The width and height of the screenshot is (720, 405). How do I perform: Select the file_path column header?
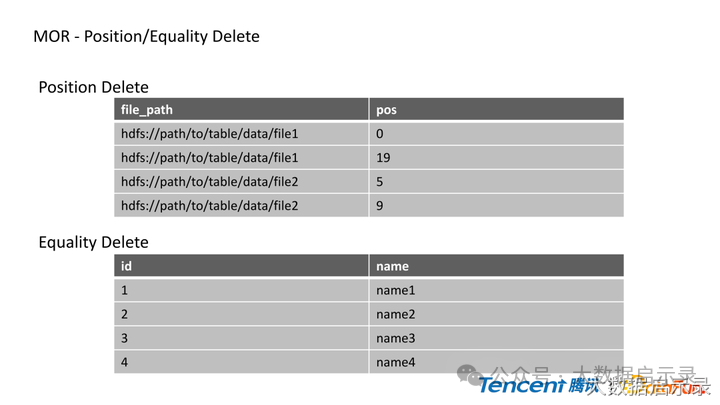pyautogui.click(x=241, y=109)
